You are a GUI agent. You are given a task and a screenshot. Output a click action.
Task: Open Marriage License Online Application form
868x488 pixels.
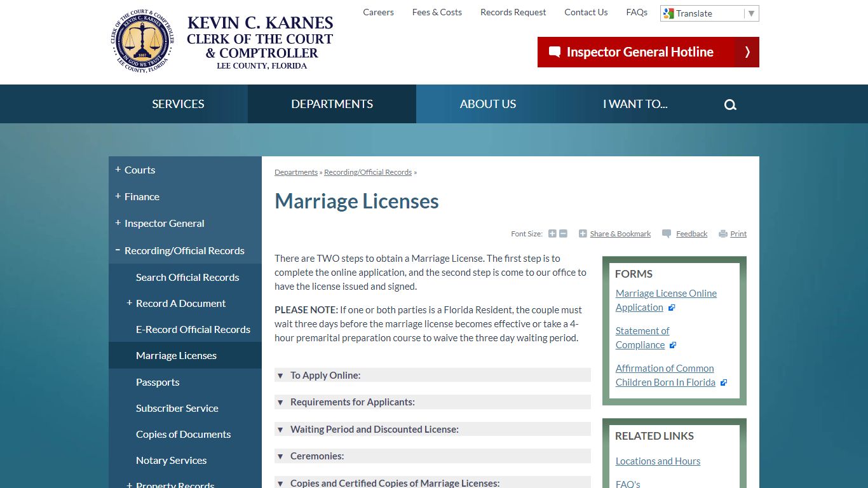666,301
